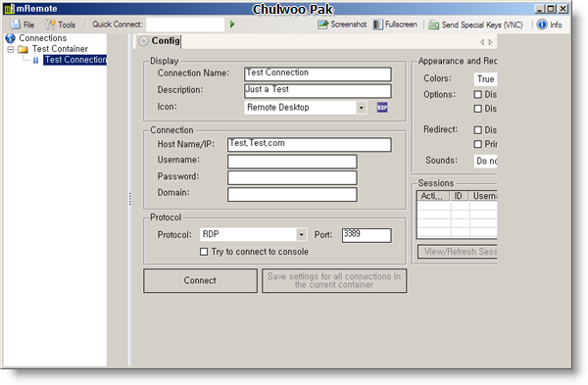Click into the Username input field
This screenshot has height=385, width=588.
tap(292, 162)
